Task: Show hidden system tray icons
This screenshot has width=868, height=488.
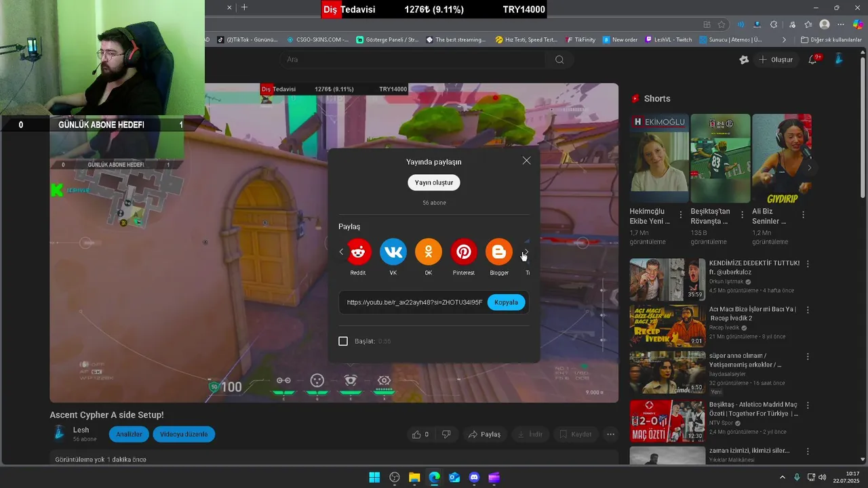Action: coord(782,477)
